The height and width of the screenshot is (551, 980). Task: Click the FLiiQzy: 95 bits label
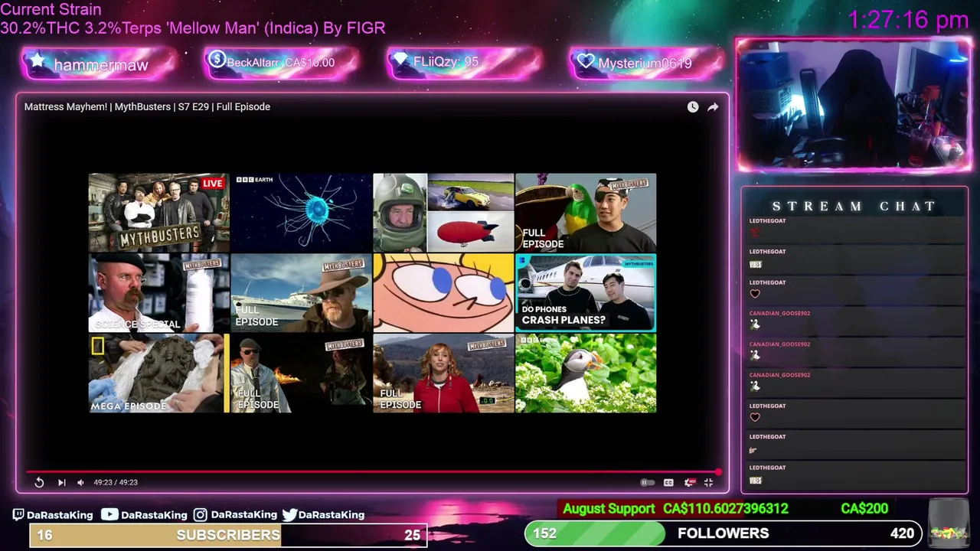pos(446,62)
